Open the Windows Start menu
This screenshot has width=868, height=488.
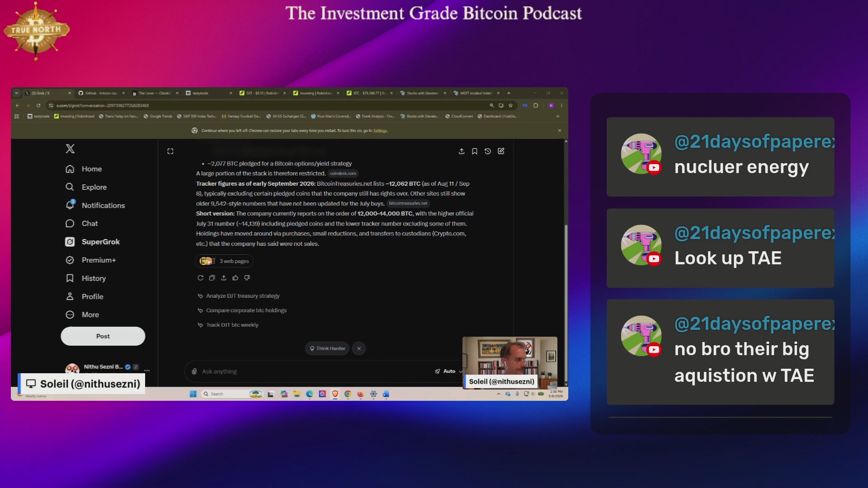tap(193, 394)
